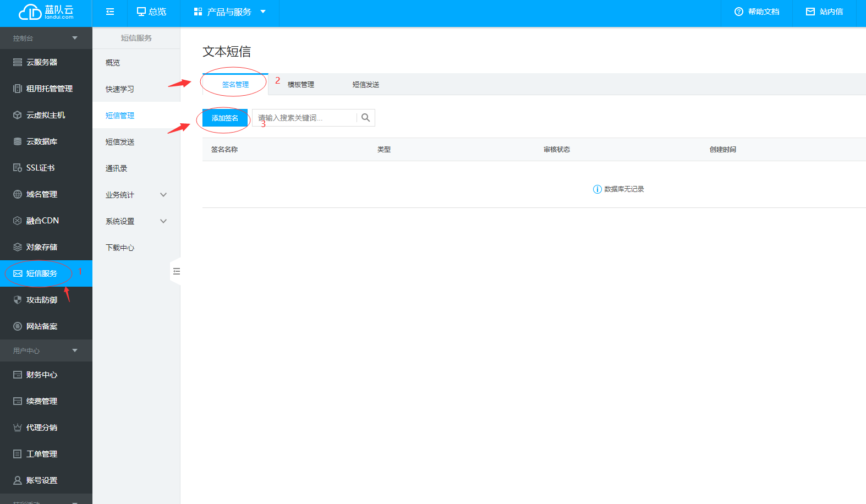Click the grid icon beside 产品与服务
The image size is (866, 504).
click(198, 12)
